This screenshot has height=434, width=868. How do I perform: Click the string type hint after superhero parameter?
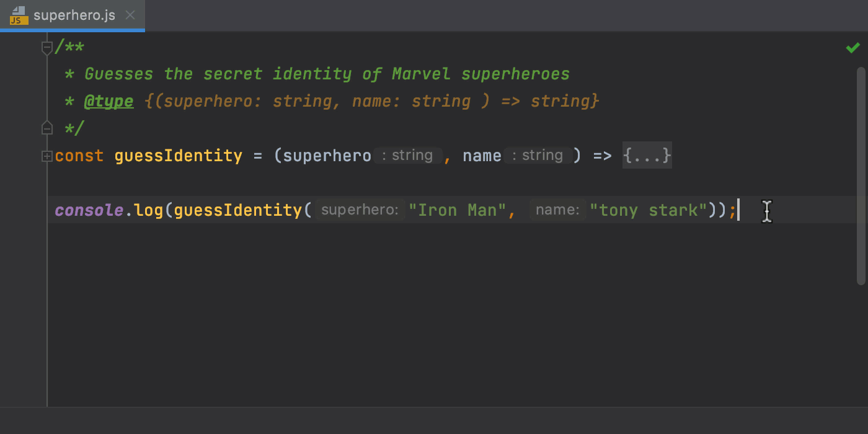click(407, 155)
